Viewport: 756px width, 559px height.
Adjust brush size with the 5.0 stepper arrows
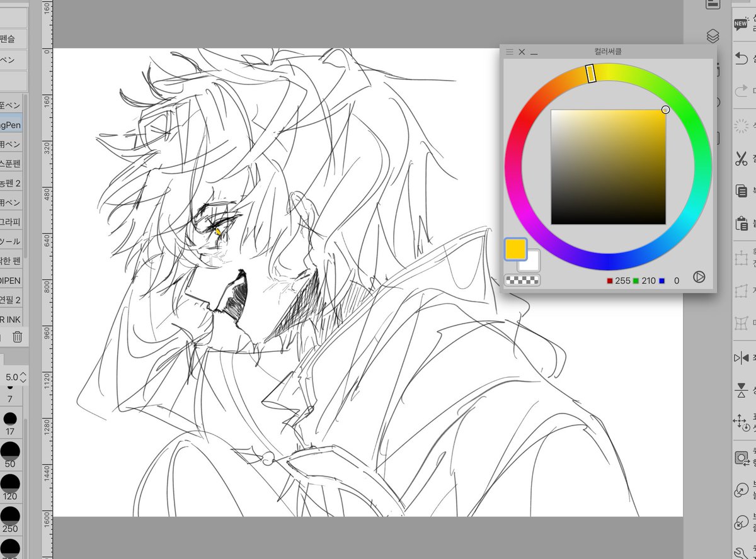pyautogui.click(x=23, y=377)
